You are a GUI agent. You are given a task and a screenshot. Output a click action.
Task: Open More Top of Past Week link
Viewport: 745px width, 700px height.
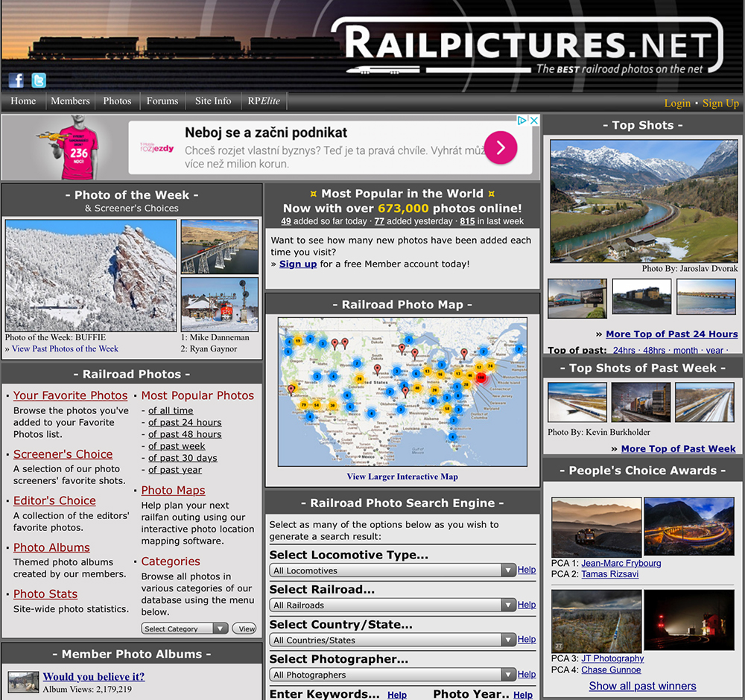[x=679, y=449]
